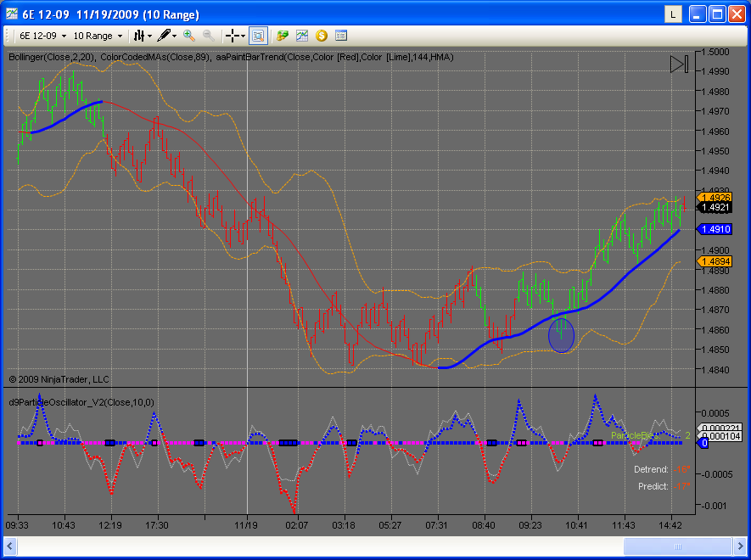The image size is (751, 560).
Task: Minimize the chart window
Action: point(698,14)
